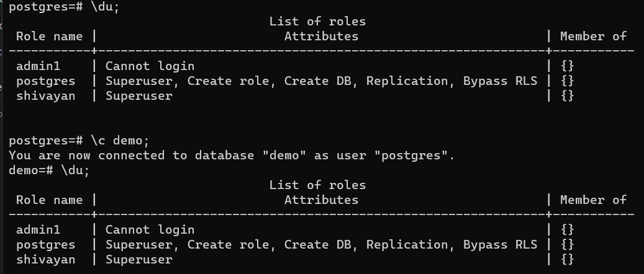The image size is (644, 274).
Task: Click "Role name" header in first table
Action: pos(49,37)
